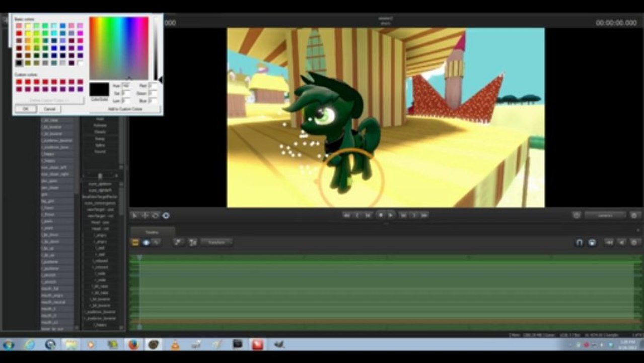This screenshot has height=363, width=644.
Task: Click the Color|Solid preview box
Action: click(x=99, y=90)
